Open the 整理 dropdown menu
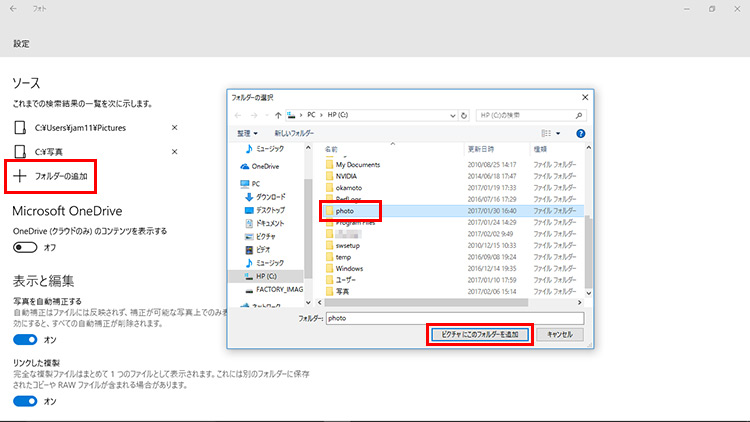750x422 pixels. coord(248,133)
